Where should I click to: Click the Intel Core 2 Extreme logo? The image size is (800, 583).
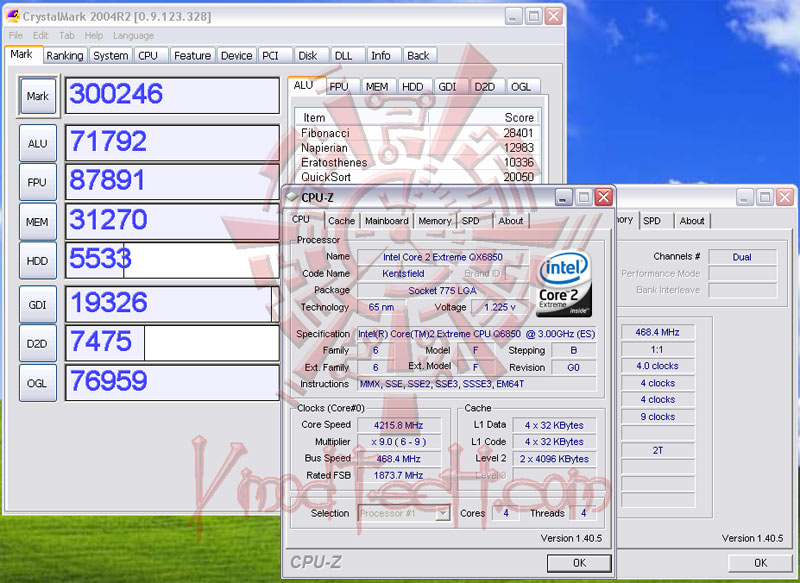coord(563,283)
